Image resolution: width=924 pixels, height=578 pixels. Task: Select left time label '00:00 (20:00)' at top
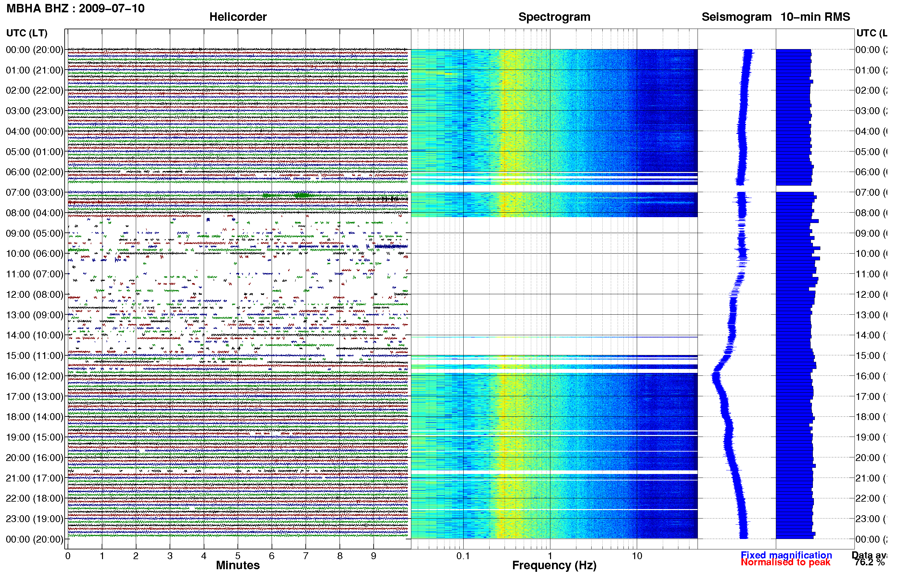point(34,50)
